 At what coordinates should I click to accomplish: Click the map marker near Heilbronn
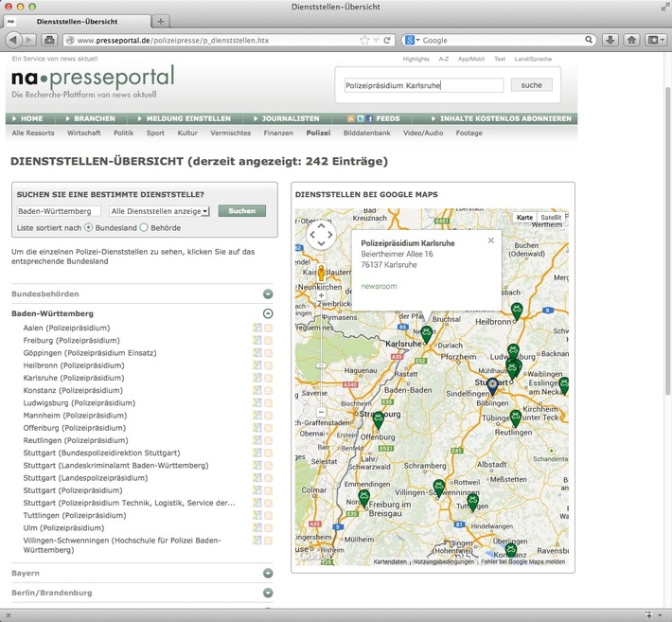point(517,310)
